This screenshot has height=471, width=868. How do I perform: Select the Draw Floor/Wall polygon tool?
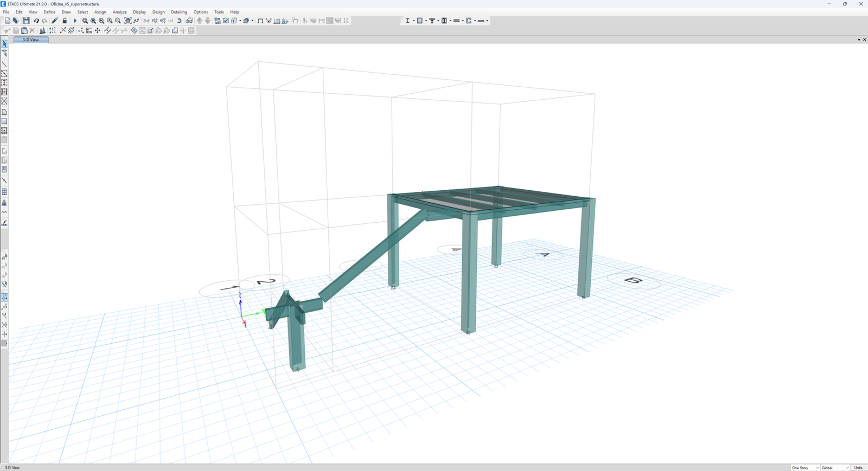coord(4,112)
